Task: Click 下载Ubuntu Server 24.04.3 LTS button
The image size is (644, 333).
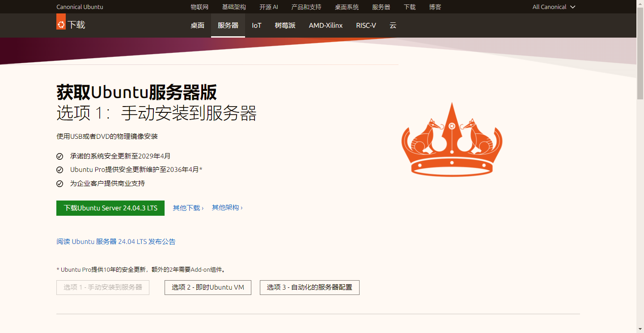Action: click(110, 208)
